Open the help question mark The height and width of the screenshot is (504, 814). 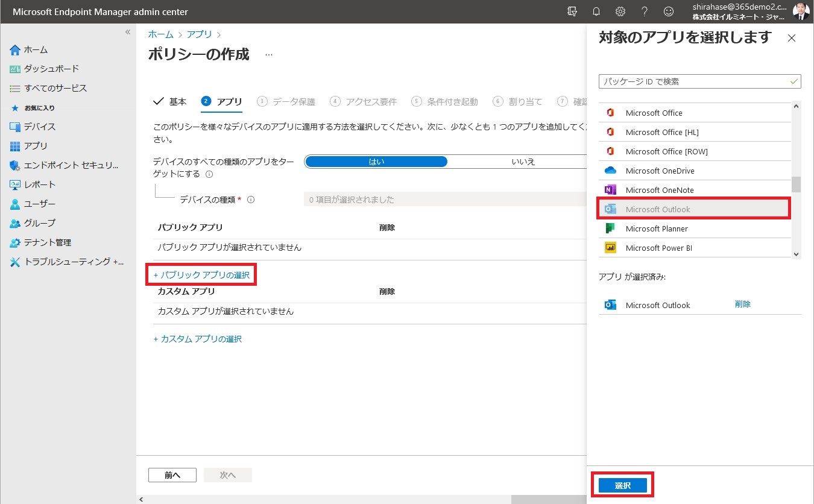[x=645, y=11]
